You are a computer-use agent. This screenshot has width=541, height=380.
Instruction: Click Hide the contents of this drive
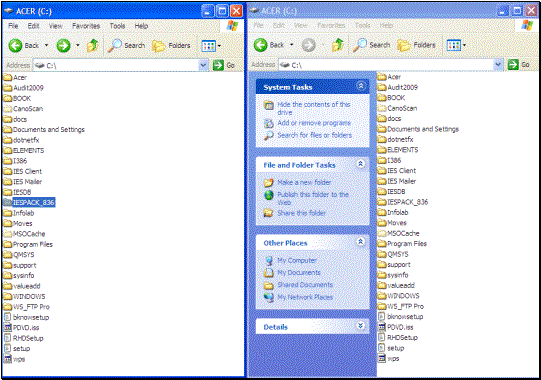313,108
